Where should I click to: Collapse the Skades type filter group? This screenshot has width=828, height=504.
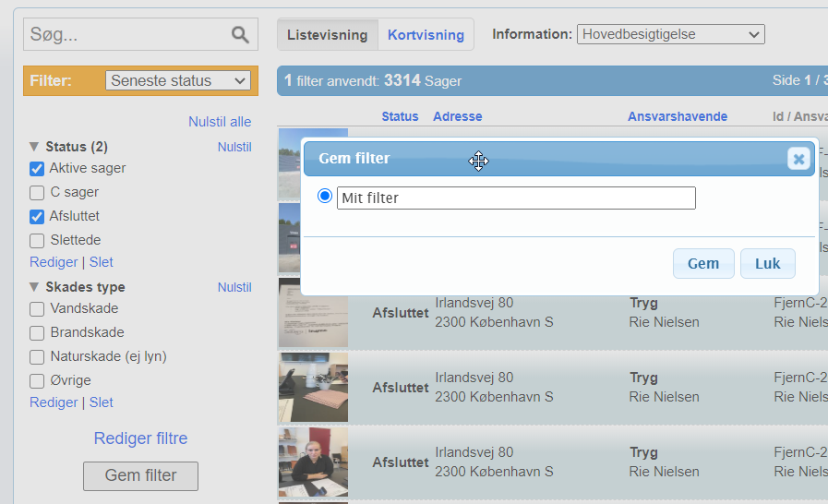coord(34,287)
